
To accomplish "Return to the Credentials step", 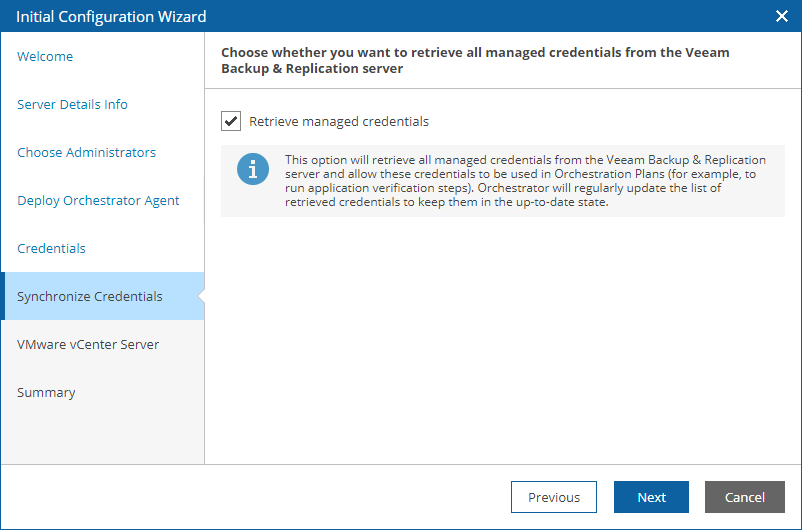I will [51, 248].
